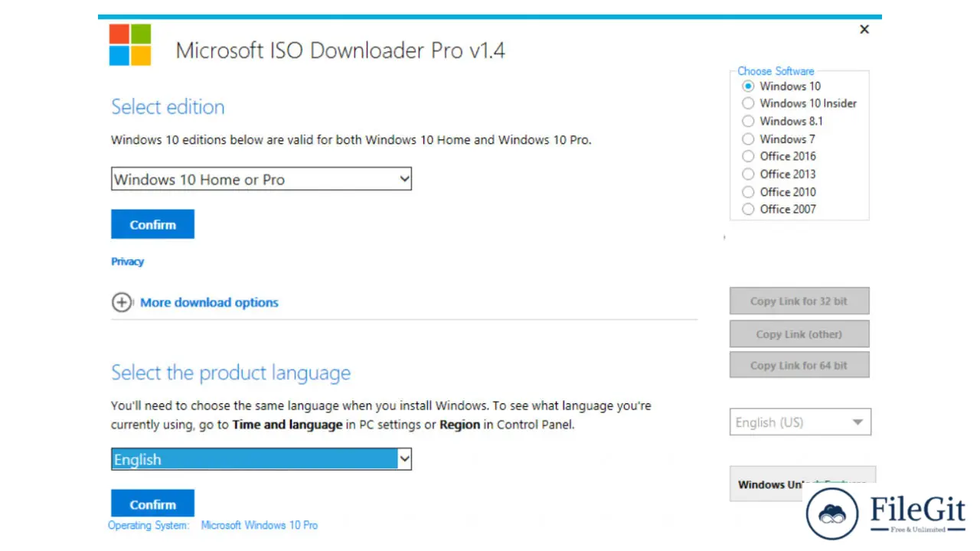Click the Select edition heading
Viewport: 980px width, 551px height.
[168, 107]
